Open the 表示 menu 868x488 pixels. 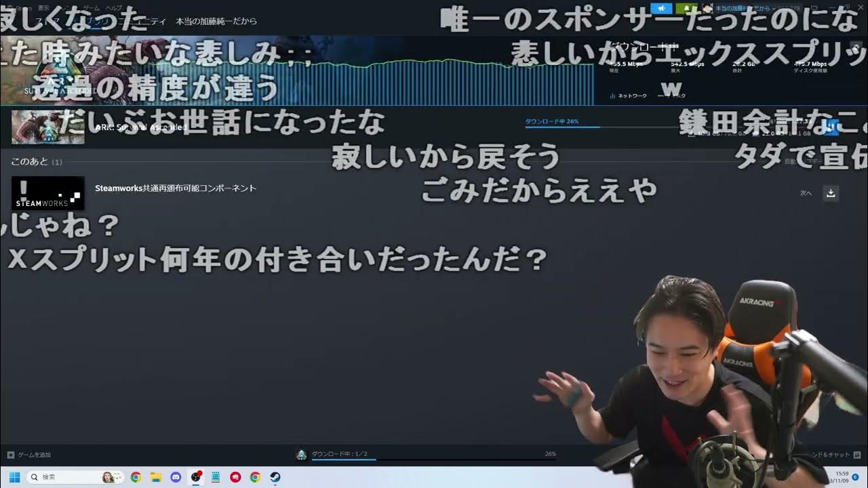tap(43, 8)
